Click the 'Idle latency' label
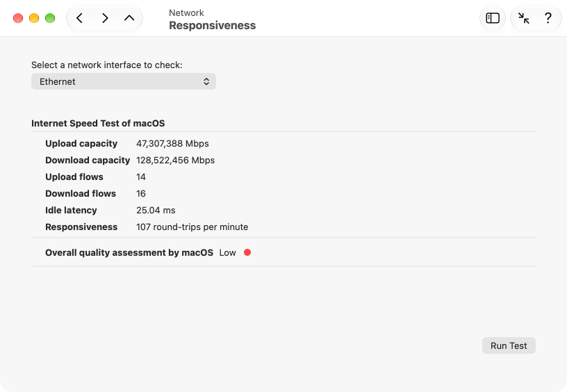The image size is (567, 392). pos(71,210)
